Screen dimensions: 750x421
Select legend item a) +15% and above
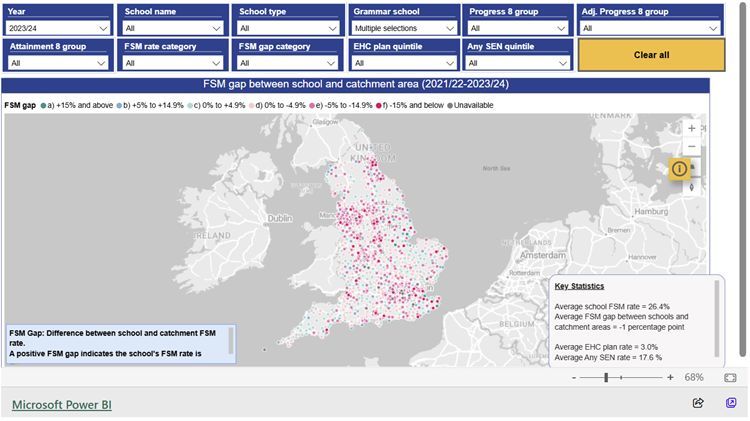[77, 105]
